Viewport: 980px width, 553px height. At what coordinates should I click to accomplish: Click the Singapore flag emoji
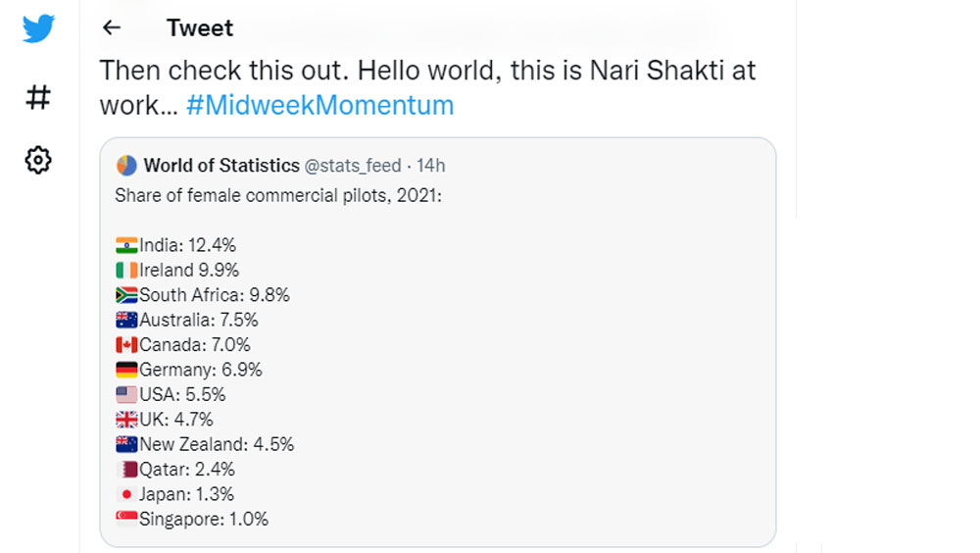[126, 519]
